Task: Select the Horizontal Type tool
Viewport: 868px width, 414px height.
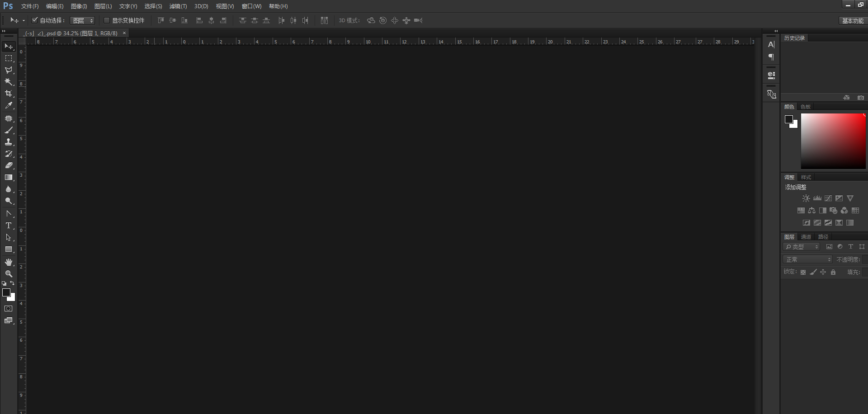Action: (x=9, y=225)
